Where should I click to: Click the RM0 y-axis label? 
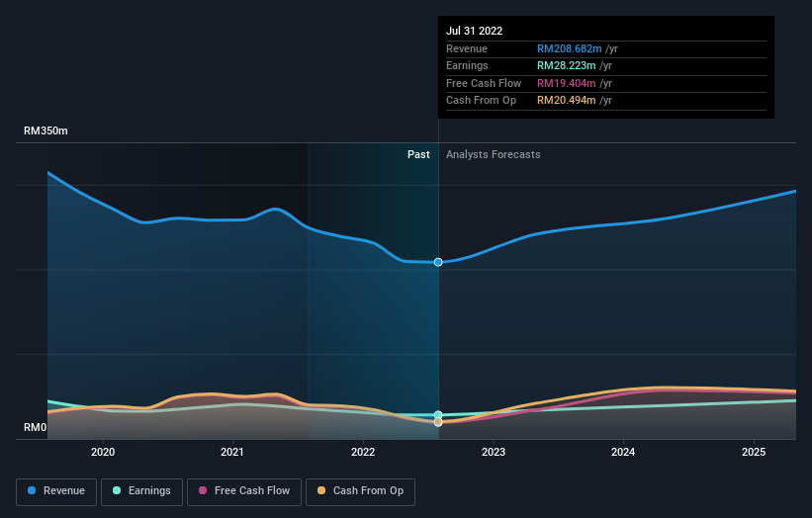click(x=36, y=427)
